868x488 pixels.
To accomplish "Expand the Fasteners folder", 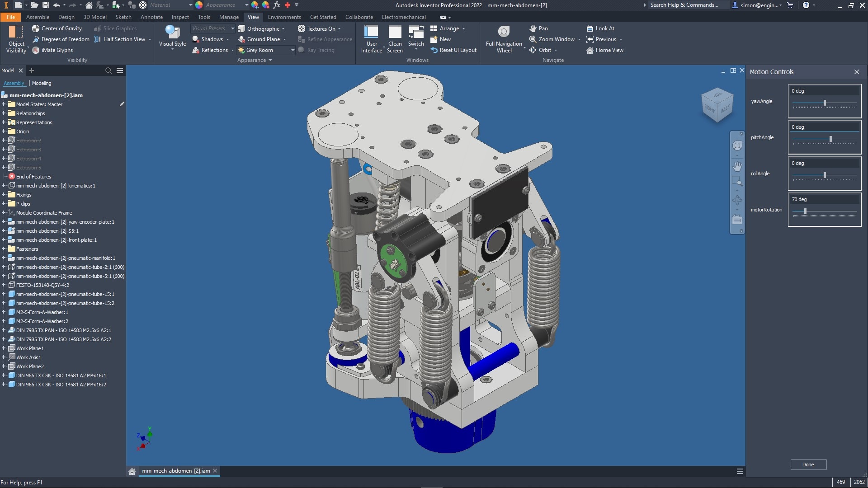I will coord(4,249).
